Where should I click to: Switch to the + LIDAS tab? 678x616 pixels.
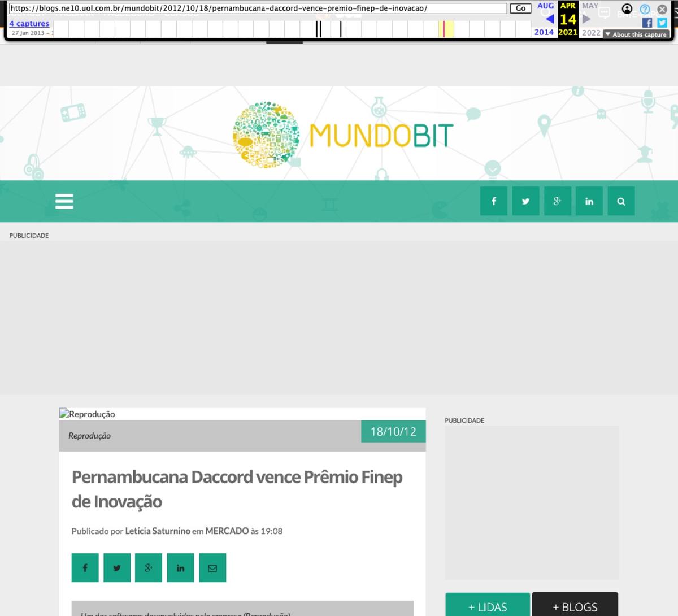(x=488, y=605)
